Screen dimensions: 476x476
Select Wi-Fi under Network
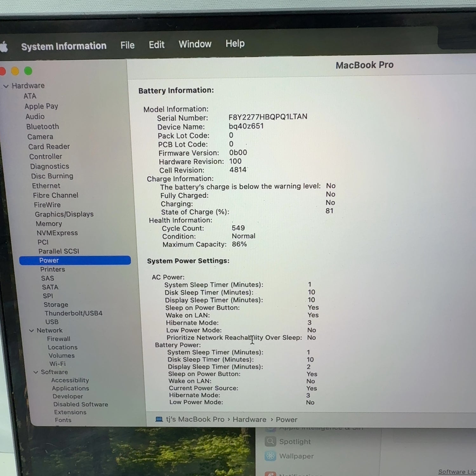57,364
